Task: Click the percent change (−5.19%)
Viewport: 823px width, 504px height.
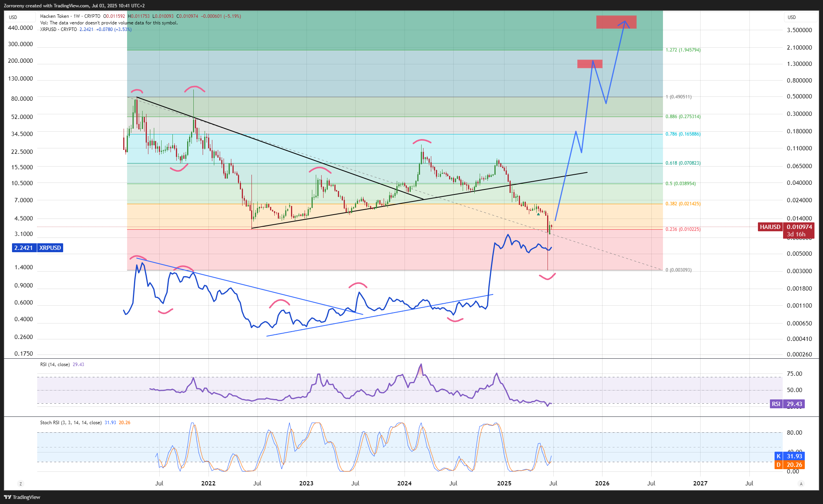Action: coord(232,16)
